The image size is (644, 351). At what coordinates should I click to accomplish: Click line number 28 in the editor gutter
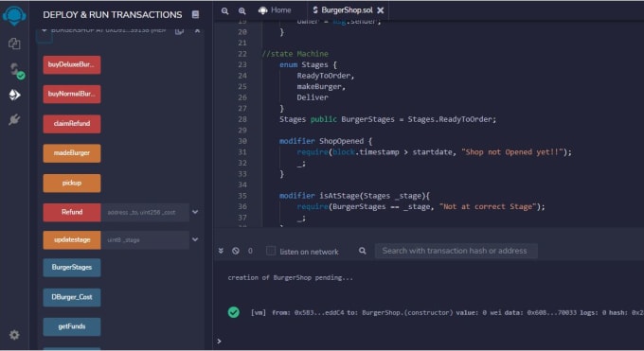242,119
